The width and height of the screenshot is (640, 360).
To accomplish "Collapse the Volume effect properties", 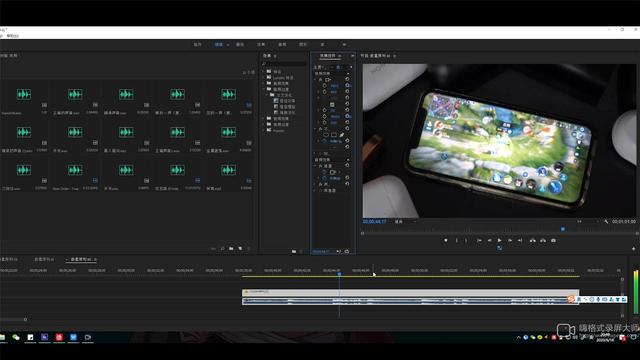I will coord(315,166).
